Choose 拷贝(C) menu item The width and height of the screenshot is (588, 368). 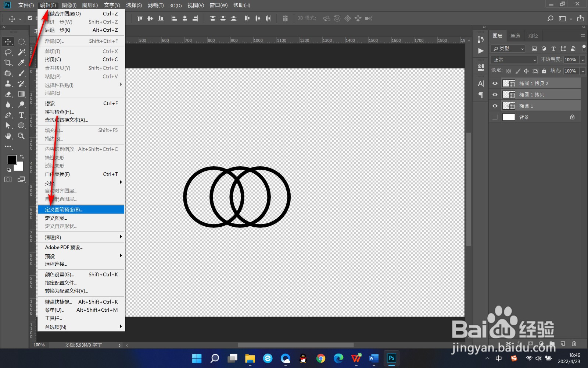(x=81, y=59)
